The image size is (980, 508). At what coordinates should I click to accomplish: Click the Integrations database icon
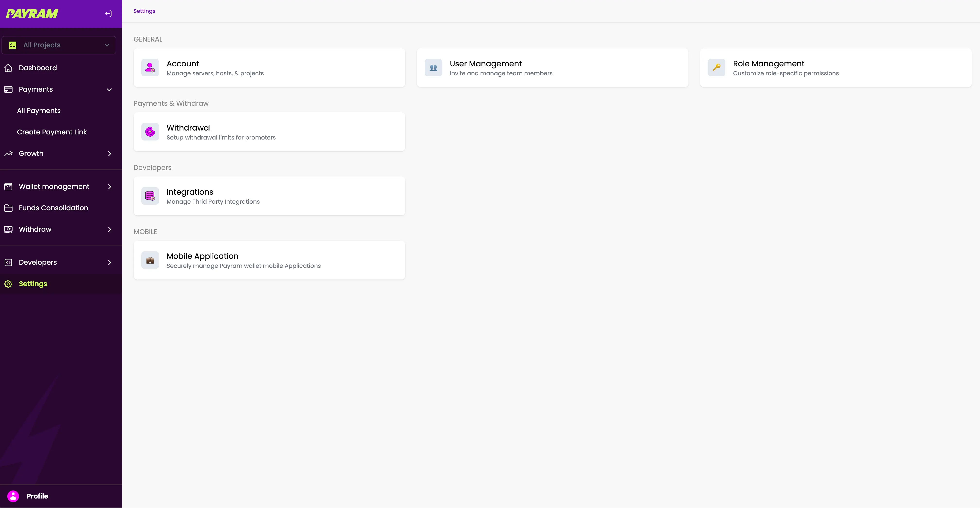pos(150,196)
